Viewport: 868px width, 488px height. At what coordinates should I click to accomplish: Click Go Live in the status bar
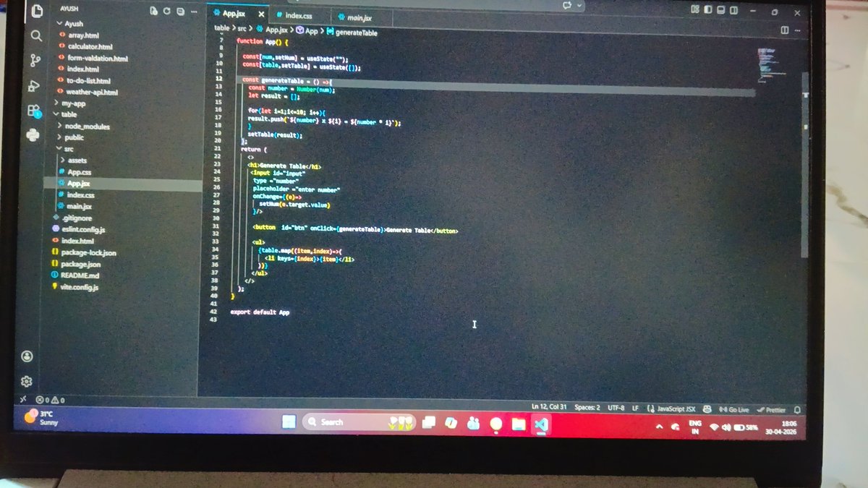(734, 409)
